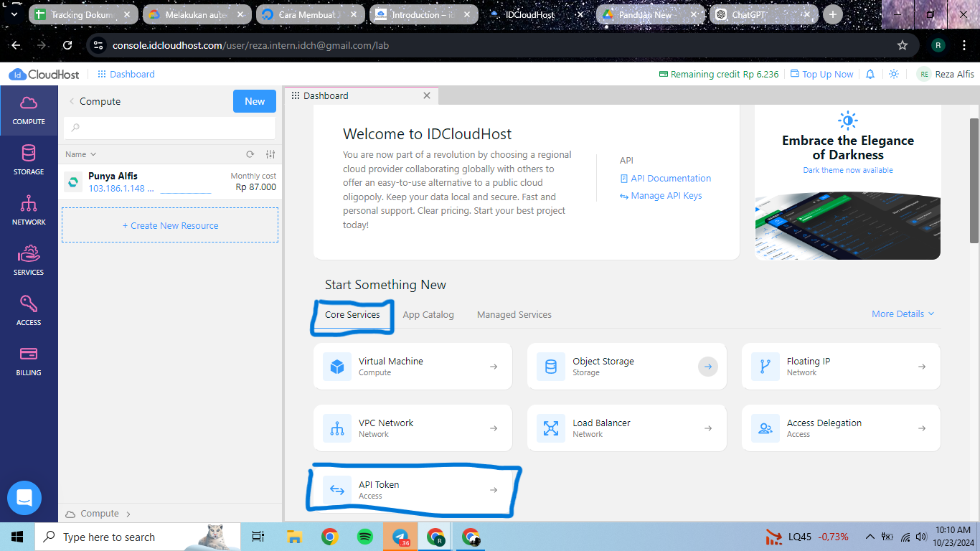Switch to the Panduan New browser tab

coord(651,14)
